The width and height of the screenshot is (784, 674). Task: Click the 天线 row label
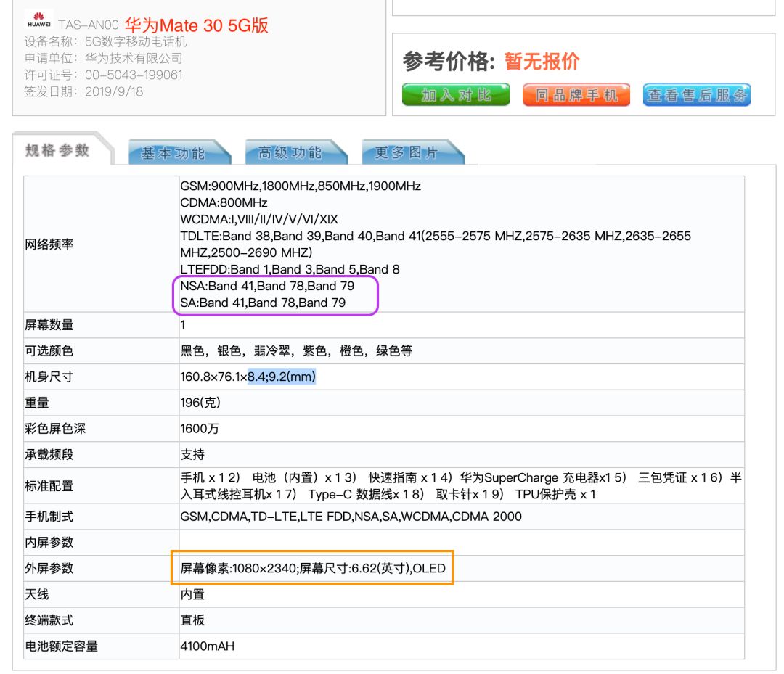click(x=37, y=595)
